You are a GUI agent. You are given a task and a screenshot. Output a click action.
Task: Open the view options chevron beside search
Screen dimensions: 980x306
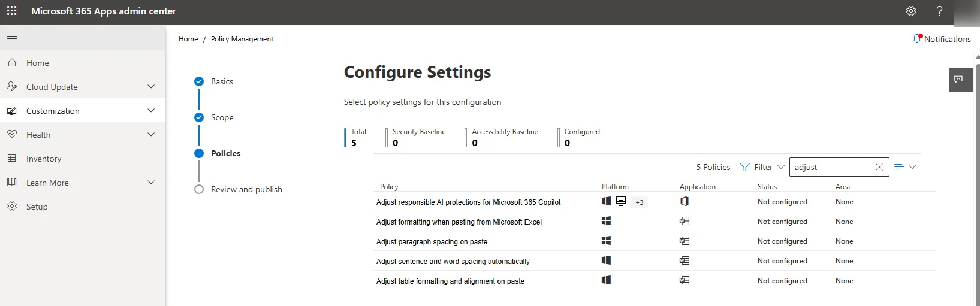(912, 167)
